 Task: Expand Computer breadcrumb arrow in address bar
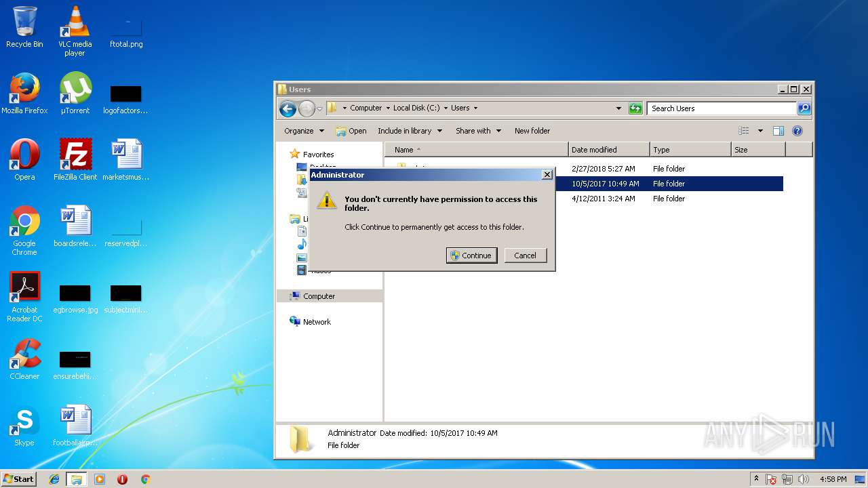pyautogui.click(x=388, y=108)
